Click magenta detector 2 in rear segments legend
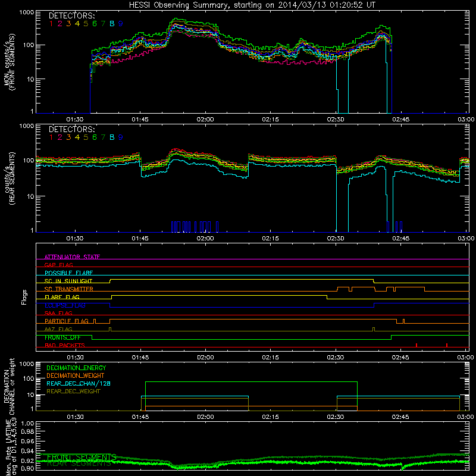This screenshot has height=476, width=476. pos(60,137)
